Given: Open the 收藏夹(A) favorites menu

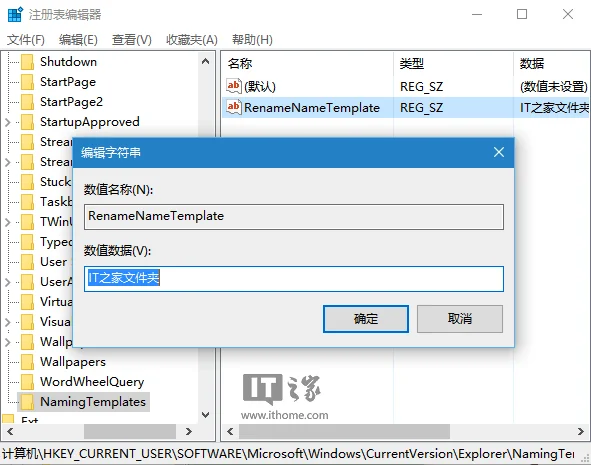Looking at the screenshot, I should pyautogui.click(x=192, y=40).
